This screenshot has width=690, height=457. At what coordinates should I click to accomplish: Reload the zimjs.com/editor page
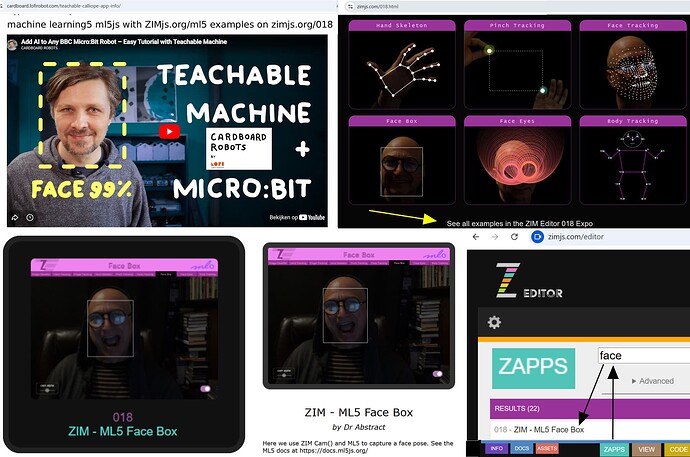(x=514, y=237)
